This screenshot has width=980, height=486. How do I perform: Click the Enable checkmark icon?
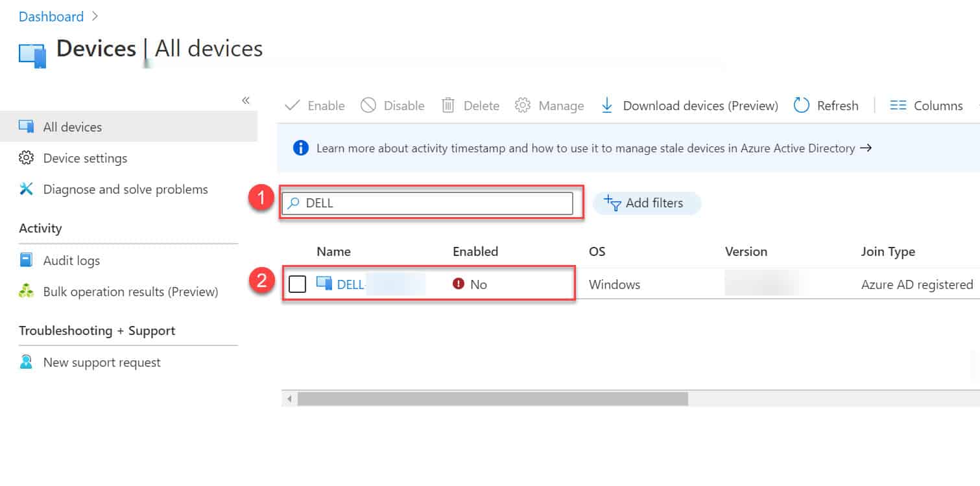pos(293,105)
